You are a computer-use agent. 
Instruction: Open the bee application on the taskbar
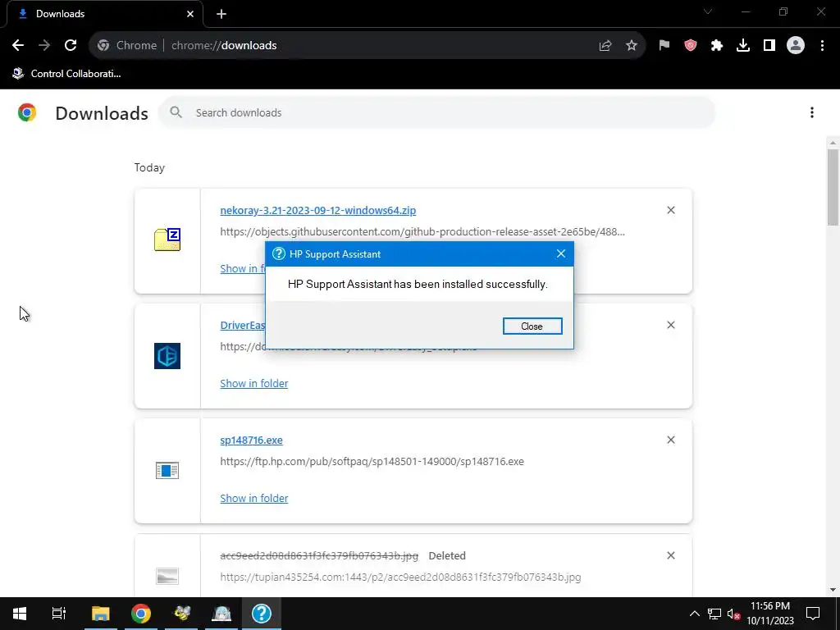click(x=181, y=614)
